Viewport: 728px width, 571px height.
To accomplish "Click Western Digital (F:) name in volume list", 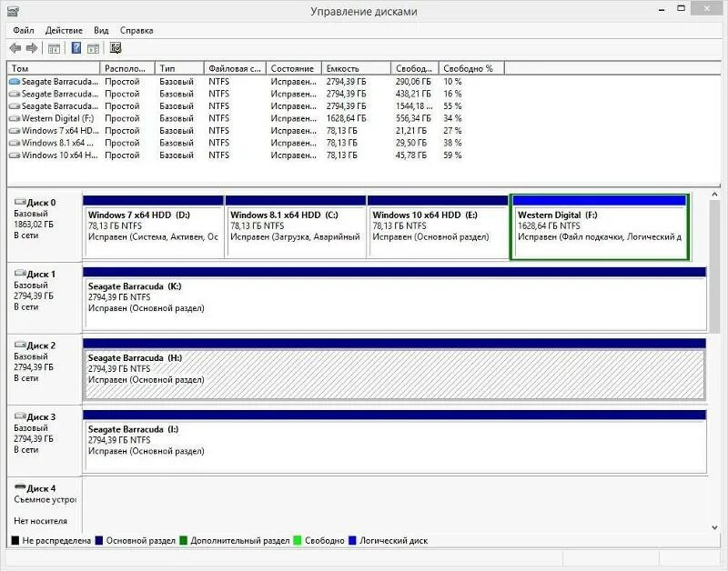I will [x=57, y=118].
